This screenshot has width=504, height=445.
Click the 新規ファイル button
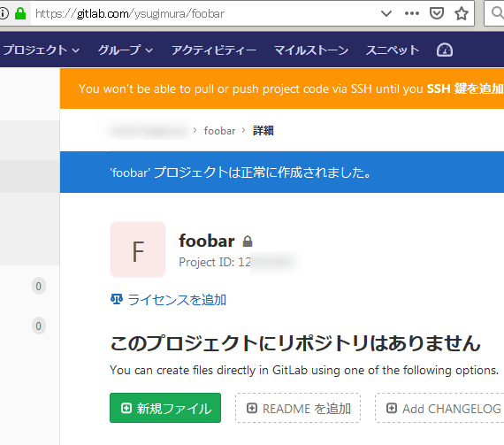point(165,408)
